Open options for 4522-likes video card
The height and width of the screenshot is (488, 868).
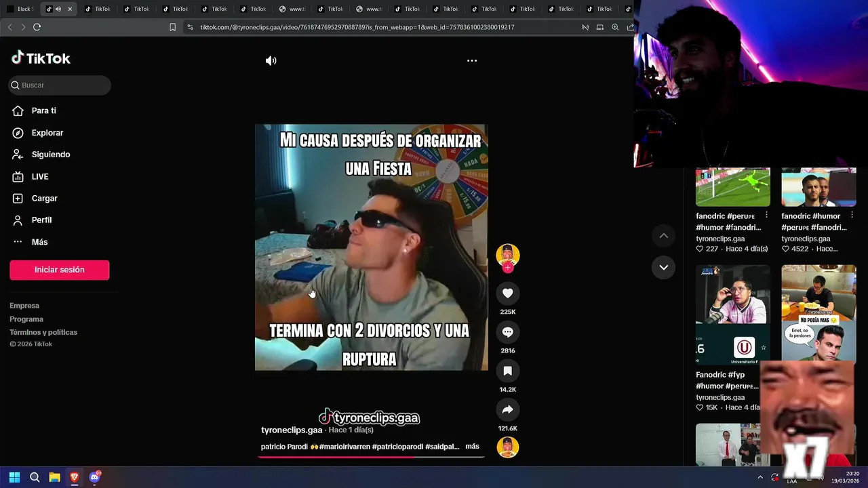point(852,216)
